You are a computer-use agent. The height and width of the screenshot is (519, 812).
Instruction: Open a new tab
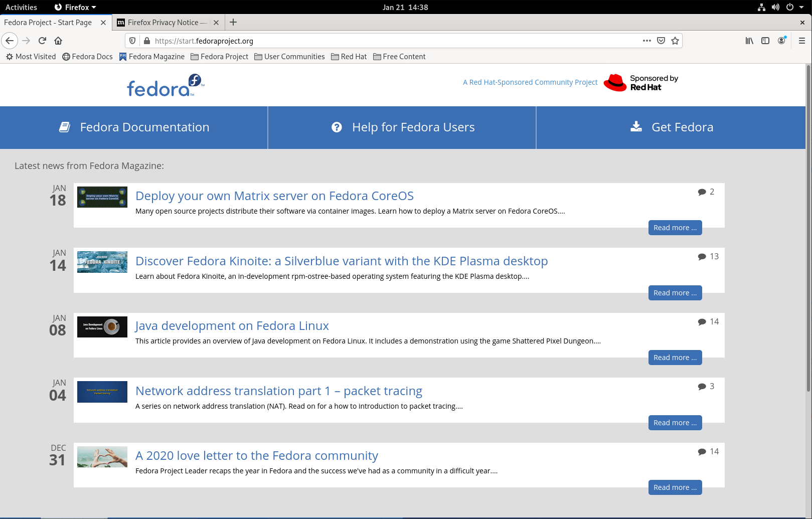pyautogui.click(x=233, y=22)
